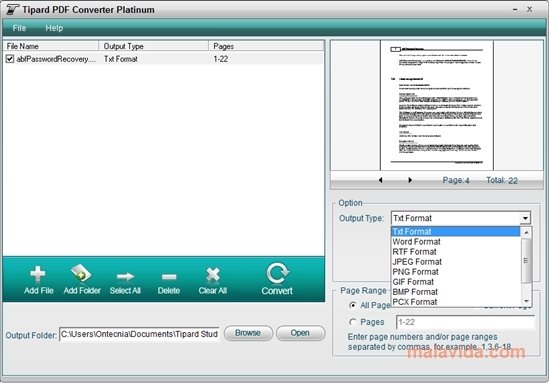Choose RTF Format in dropdown list
549x383 pixels.
point(455,252)
